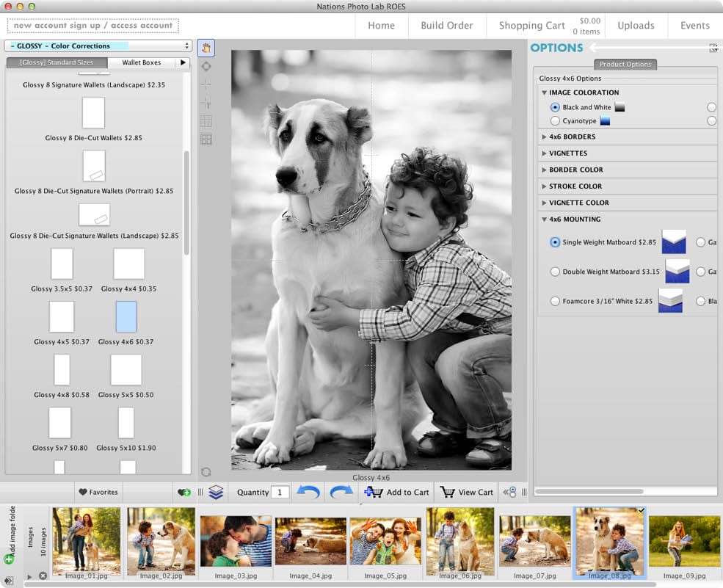Click the rotate icon below the tool strip
This screenshot has width=723, height=588.
tap(206, 472)
